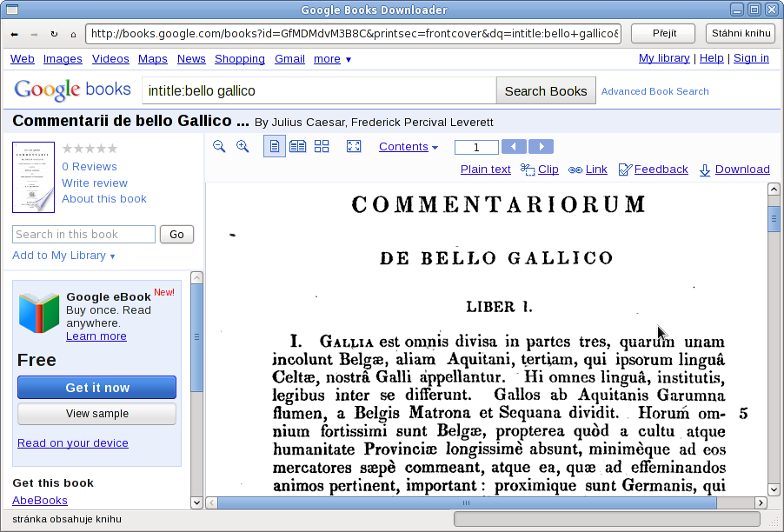
Task: Click the Get it now button
Action: tap(97, 388)
